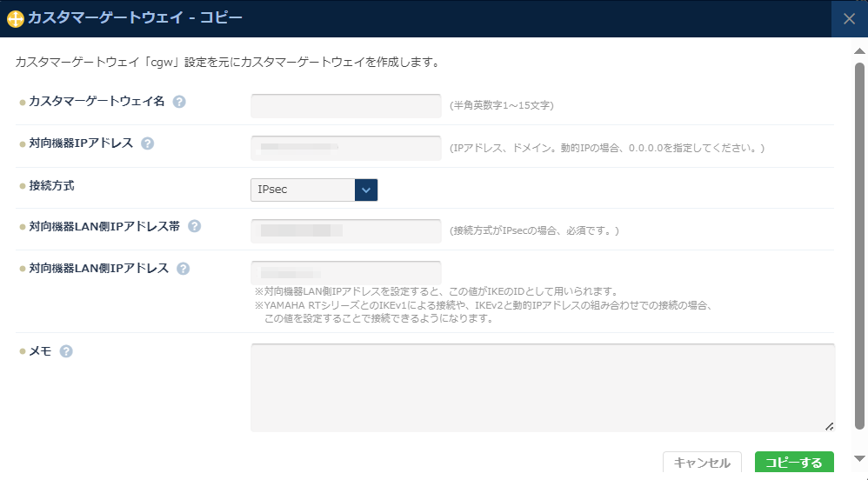This screenshot has height=480, width=868.
Task: Click the vertical scrollbar thumb
Action: (859, 243)
